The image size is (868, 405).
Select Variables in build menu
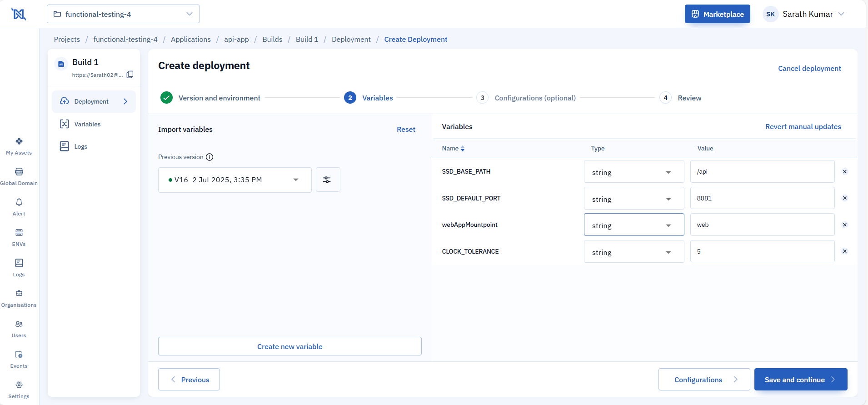click(87, 124)
